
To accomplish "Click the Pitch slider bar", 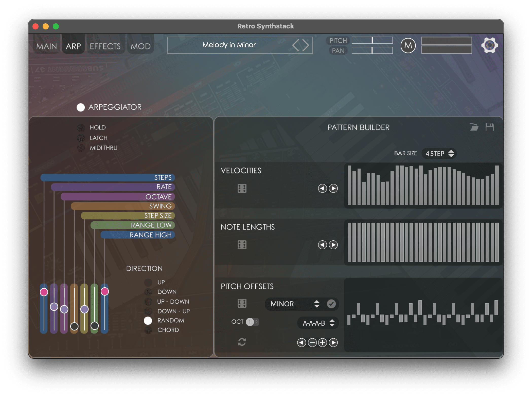I will tap(372, 40).
